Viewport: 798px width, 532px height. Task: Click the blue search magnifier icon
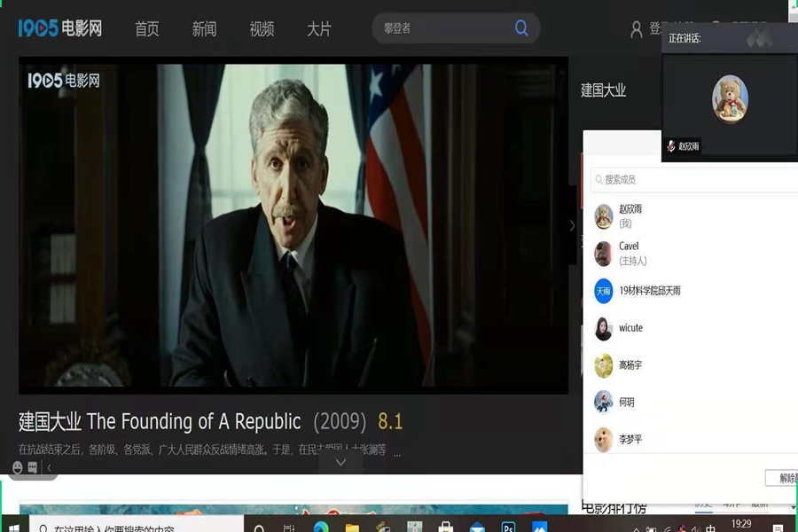coord(521,28)
